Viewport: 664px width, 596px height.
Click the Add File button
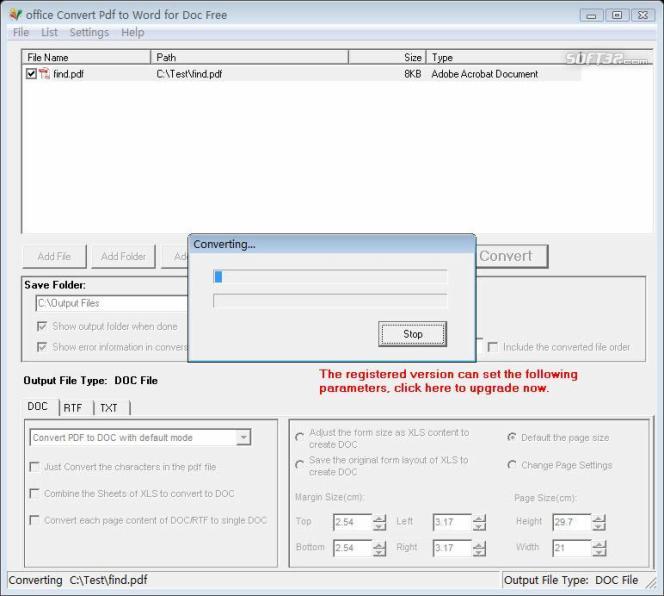pyautogui.click(x=54, y=256)
